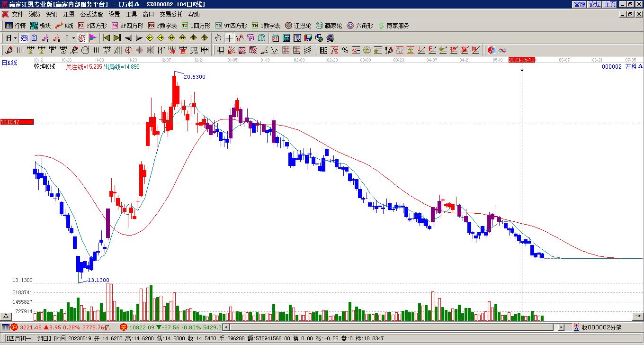Screen dimensions: 644x345
Task: Open 赢家服务 service page
Action: [394, 26]
